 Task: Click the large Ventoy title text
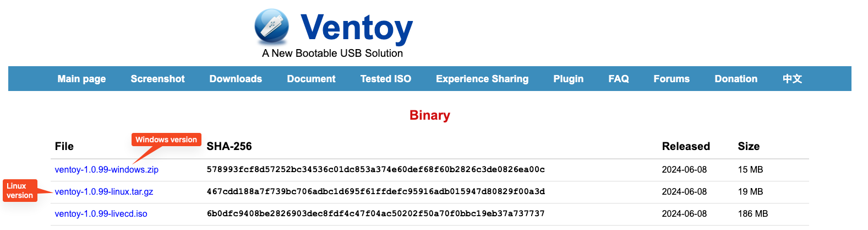click(x=356, y=28)
